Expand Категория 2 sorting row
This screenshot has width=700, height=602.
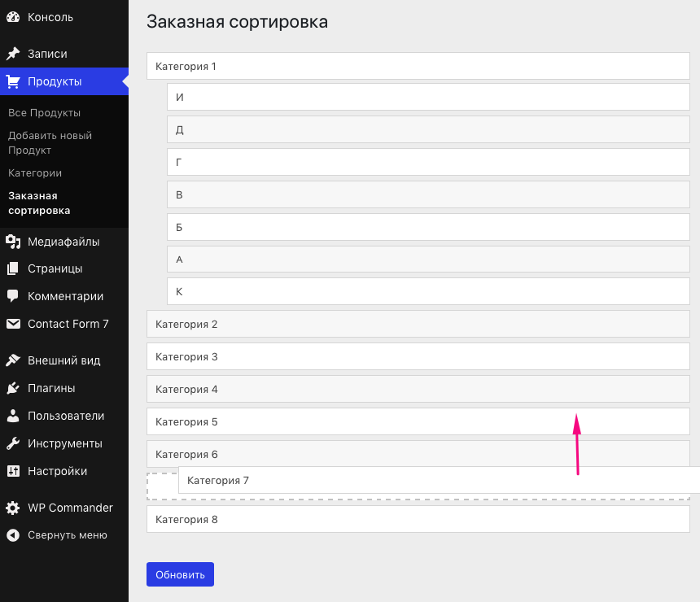tap(417, 324)
